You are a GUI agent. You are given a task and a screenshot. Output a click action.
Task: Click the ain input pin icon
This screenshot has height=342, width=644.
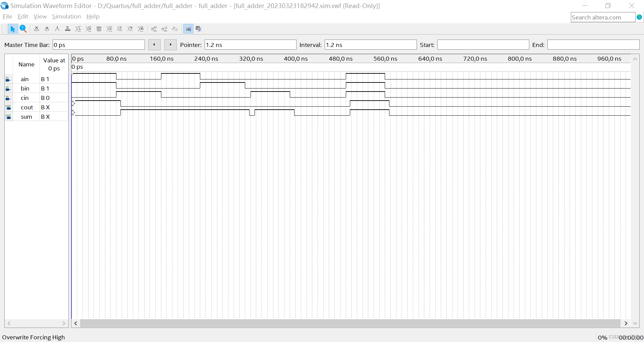coord(8,79)
